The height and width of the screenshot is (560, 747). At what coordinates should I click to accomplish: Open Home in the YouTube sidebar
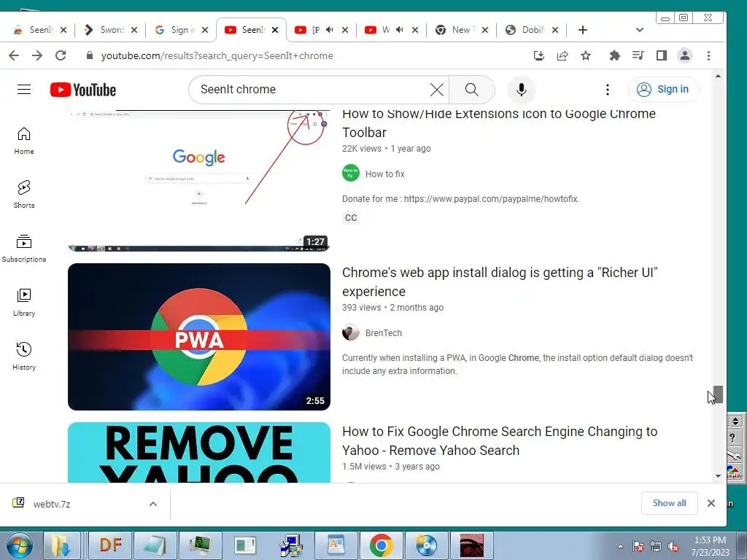(x=24, y=141)
